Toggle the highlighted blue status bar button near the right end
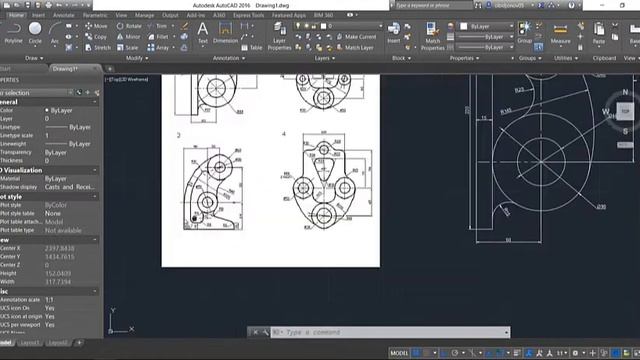Screen dimensions: 640x360 click(615, 353)
